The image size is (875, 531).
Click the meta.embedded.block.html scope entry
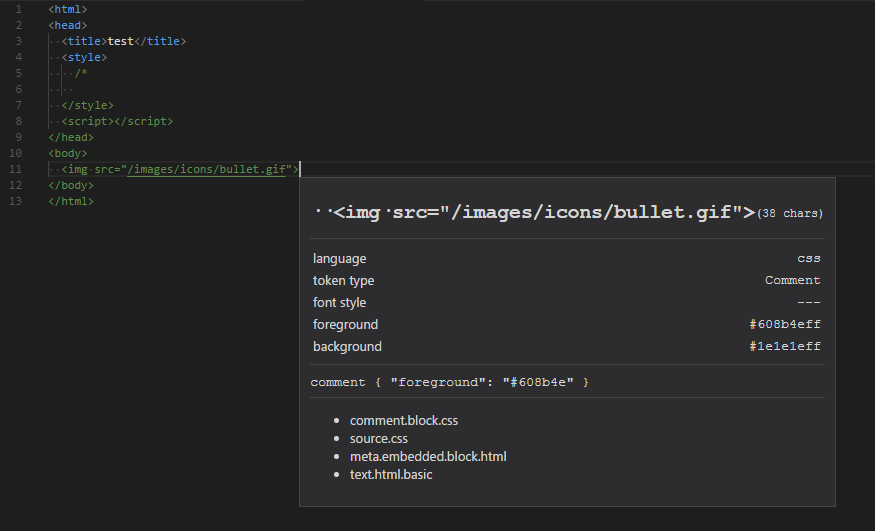428,456
